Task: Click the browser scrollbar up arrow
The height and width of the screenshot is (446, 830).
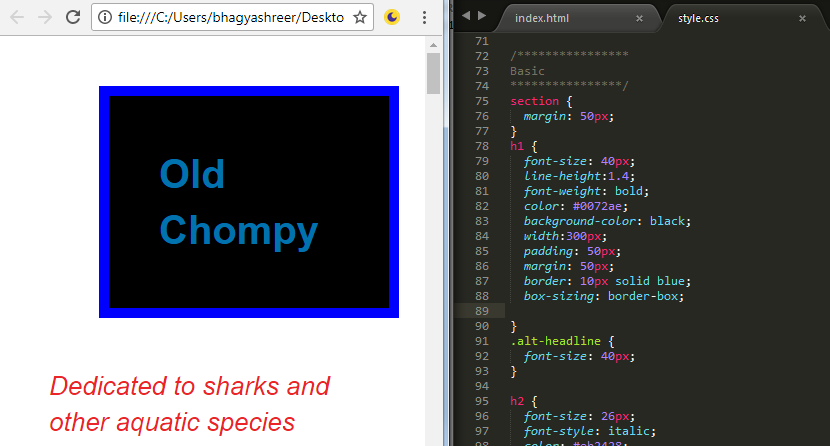Action: click(x=433, y=43)
